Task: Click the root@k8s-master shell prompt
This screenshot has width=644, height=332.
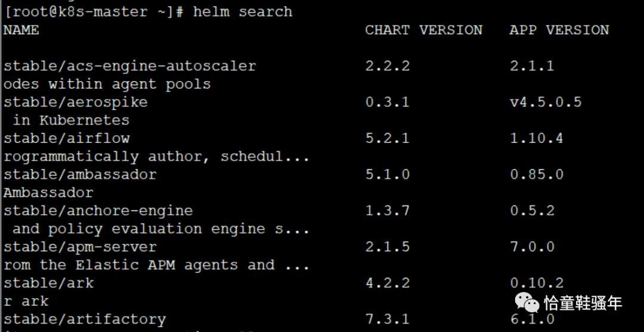Action: [94, 11]
